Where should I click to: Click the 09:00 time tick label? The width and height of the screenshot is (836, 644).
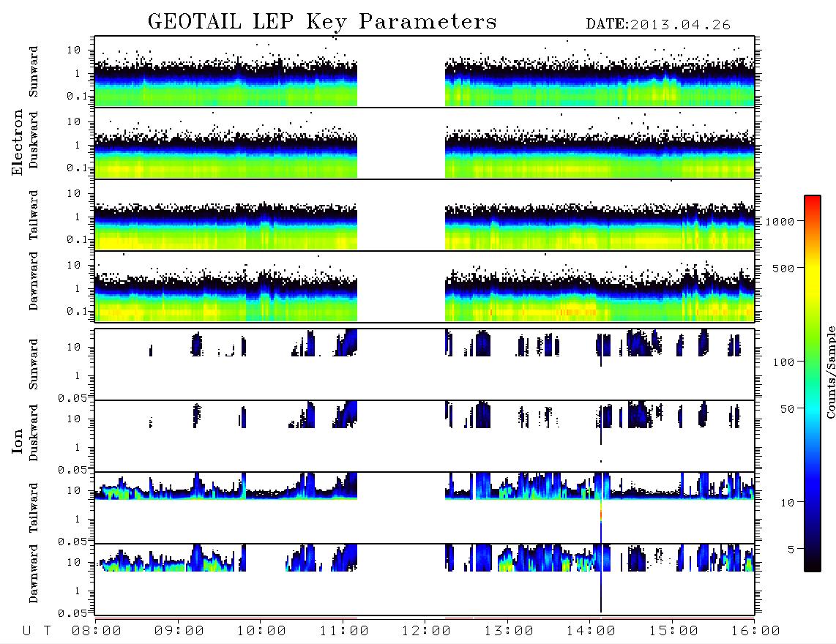(179, 632)
